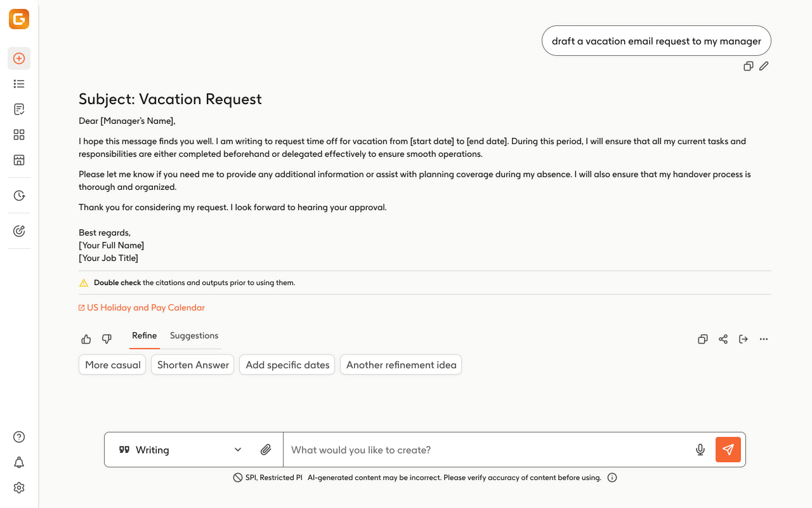
Task: Dislike the response with thumbs down
Action: pos(107,339)
